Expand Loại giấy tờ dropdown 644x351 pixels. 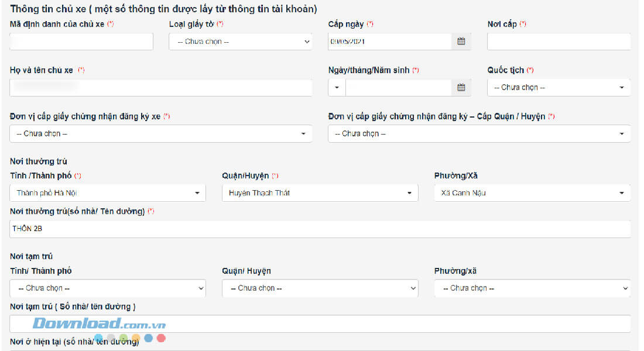(240, 42)
